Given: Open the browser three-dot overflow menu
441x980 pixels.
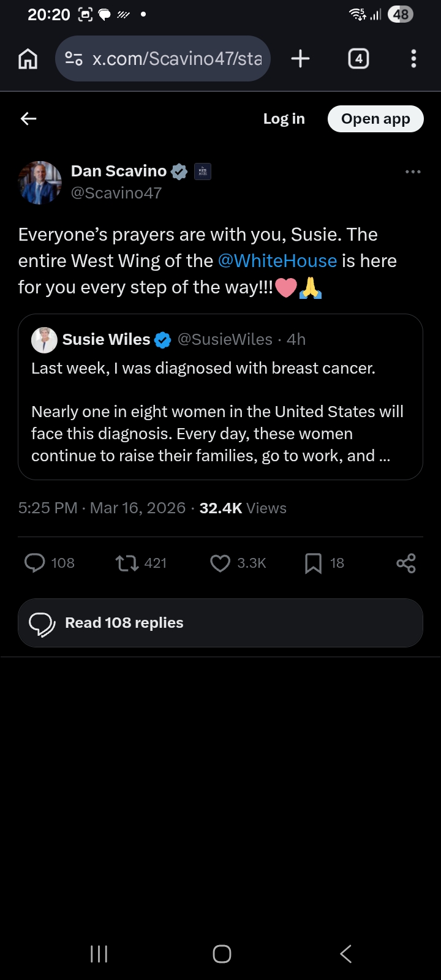Looking at the screenshot, I should [x=413, y=59].
